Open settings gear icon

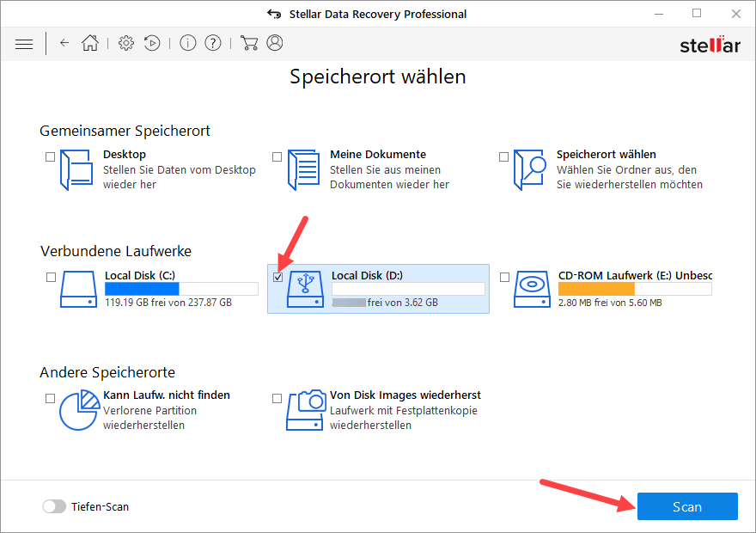(126, 43)
